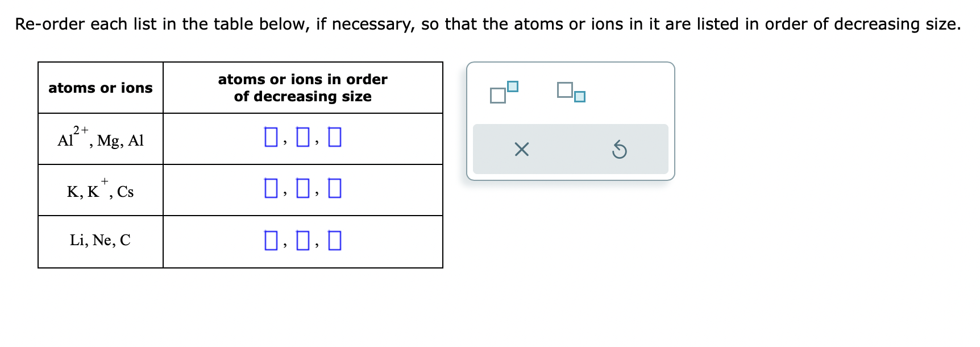Click the K, K⁺, Cs list cell
980x347 pixels.
(x=101, y=189)
